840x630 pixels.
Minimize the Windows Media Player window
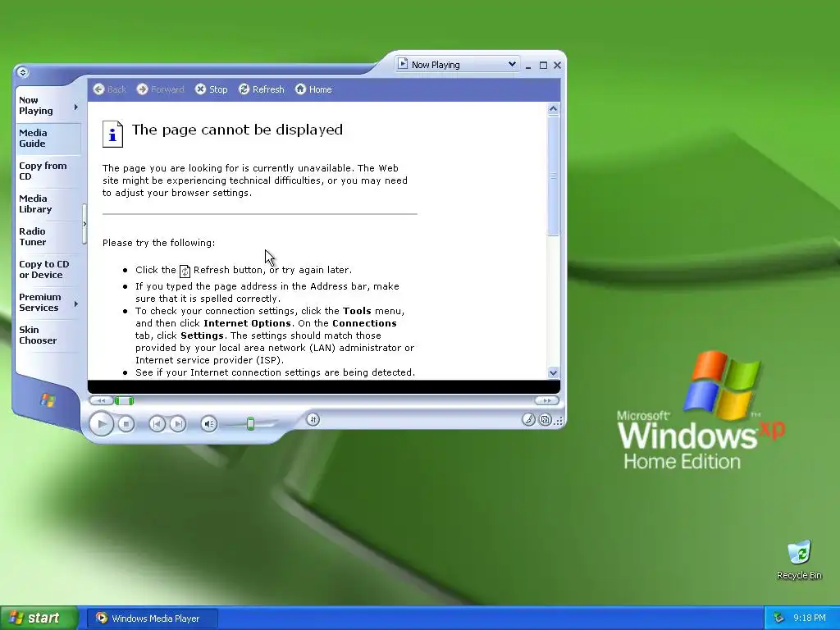click(528, 66)
